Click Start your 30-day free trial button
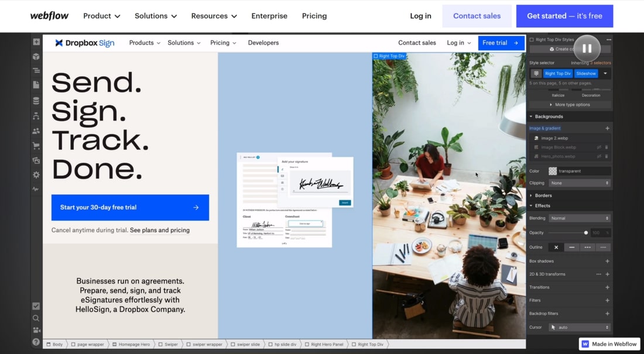 coord(130,207)
